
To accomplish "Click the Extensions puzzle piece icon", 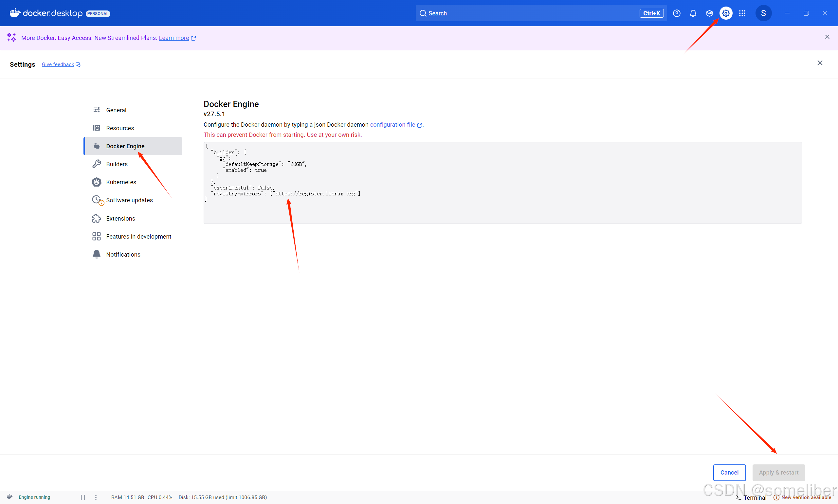I will tap(97, 218).
